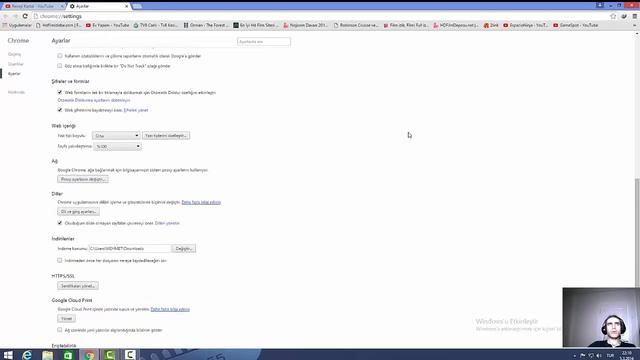Open the Uygulamalar apps bookmark
This screenshot has width=640, height=360.
coord(17,25)
